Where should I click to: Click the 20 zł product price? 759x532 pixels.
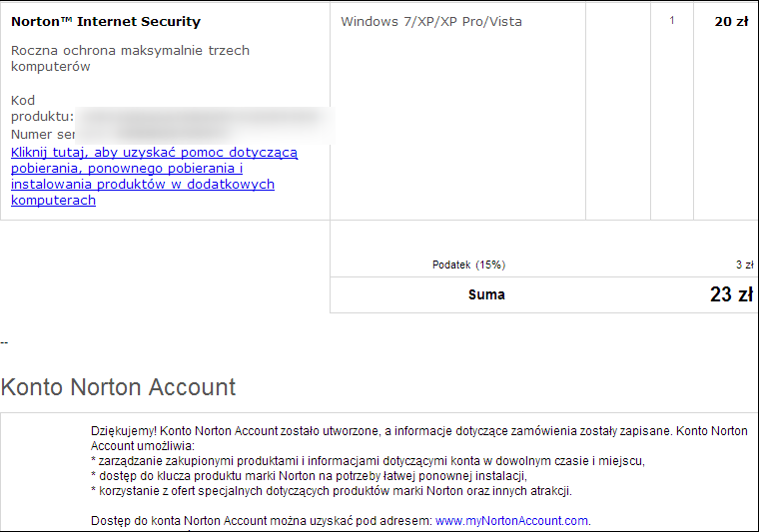tap(731, 22)
